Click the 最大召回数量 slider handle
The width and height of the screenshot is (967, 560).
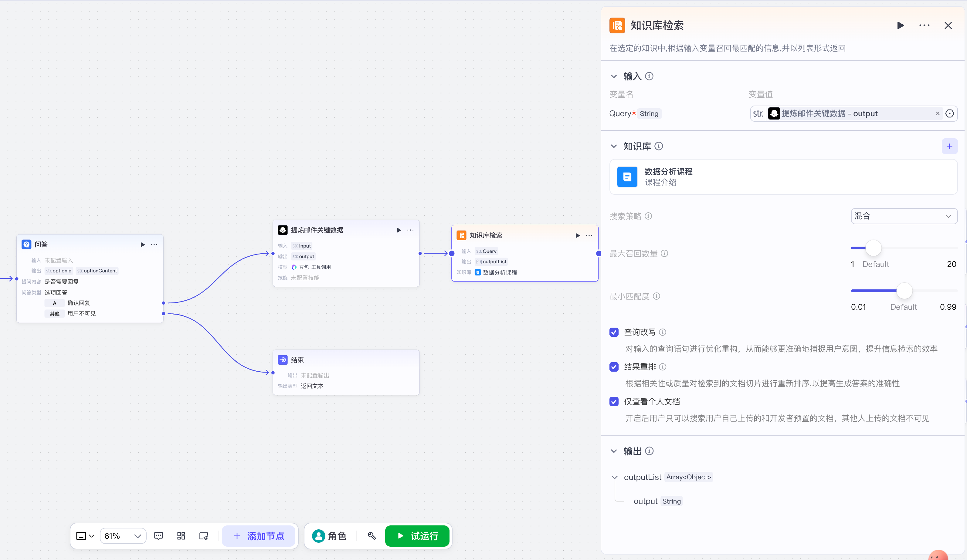(874, 248)
